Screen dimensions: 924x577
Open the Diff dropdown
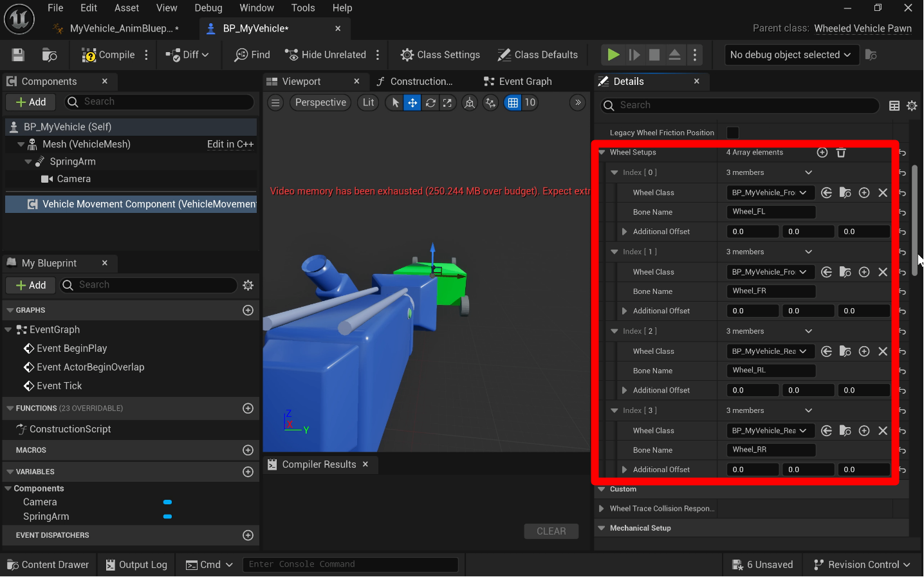[187, 55]
